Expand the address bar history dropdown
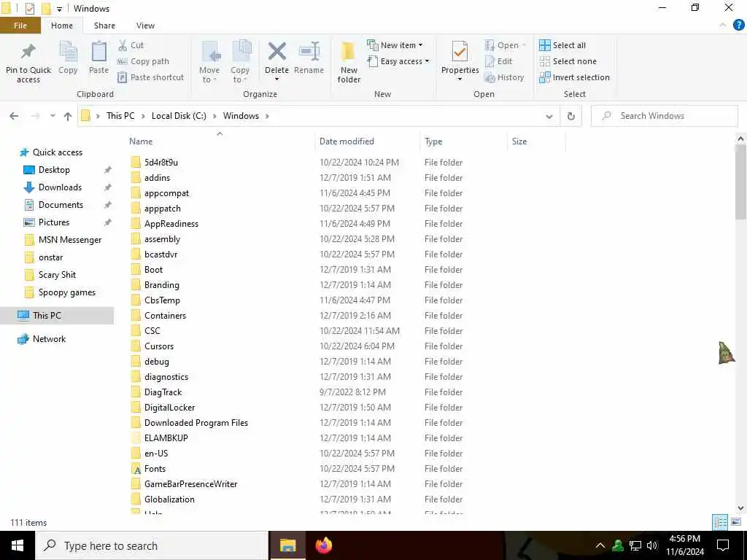Viewport: 747px width, 560px height. pos(549,116)
